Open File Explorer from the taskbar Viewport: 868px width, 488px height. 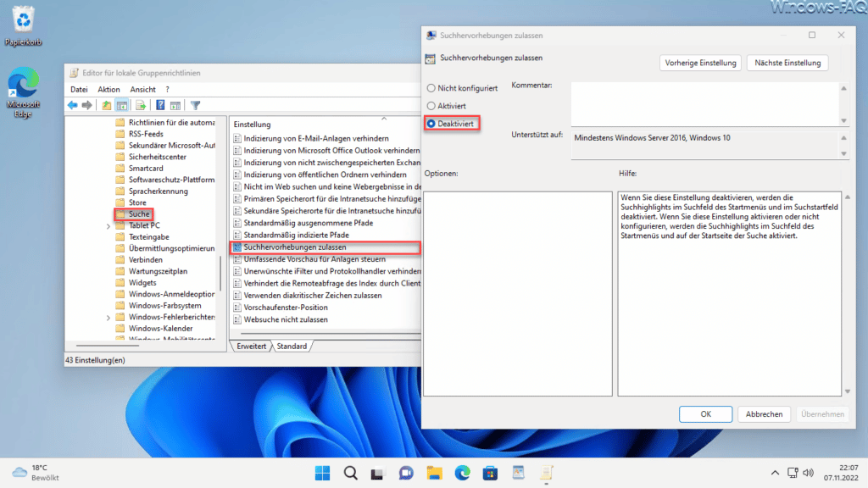tap(434, 473)
